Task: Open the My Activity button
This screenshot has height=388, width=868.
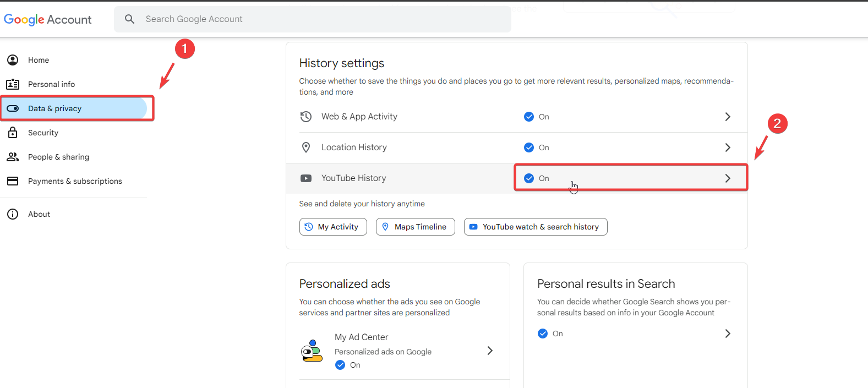Action: click(333, 227)
